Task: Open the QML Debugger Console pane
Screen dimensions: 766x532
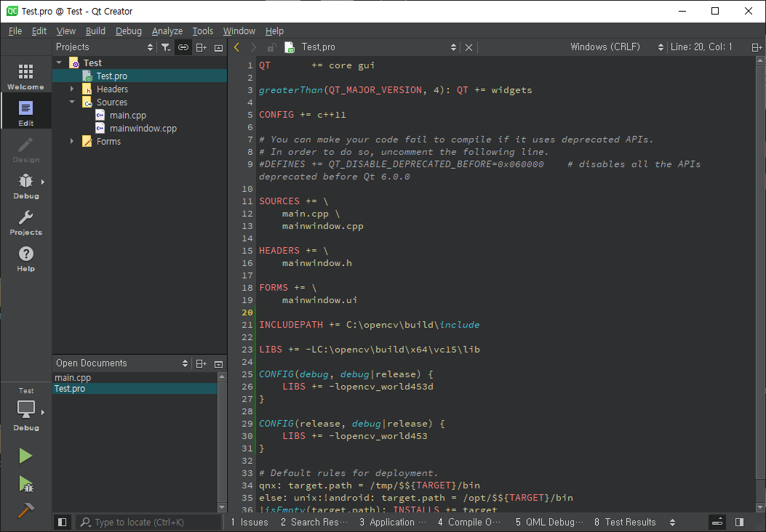Action: pyautogui.click(x=550, y=523)
